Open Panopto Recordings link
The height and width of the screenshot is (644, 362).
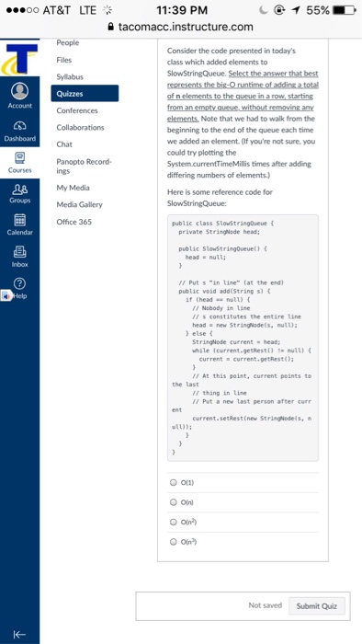[84, 167]
